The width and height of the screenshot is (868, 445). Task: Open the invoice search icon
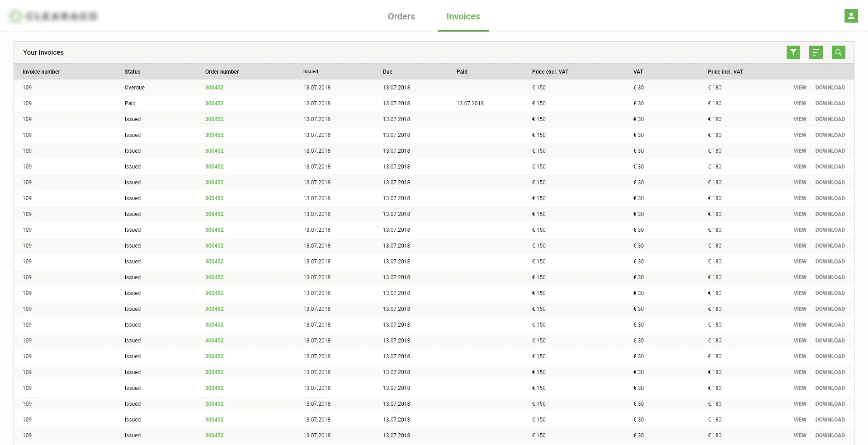pyautogui.click(x=838, y=52)
